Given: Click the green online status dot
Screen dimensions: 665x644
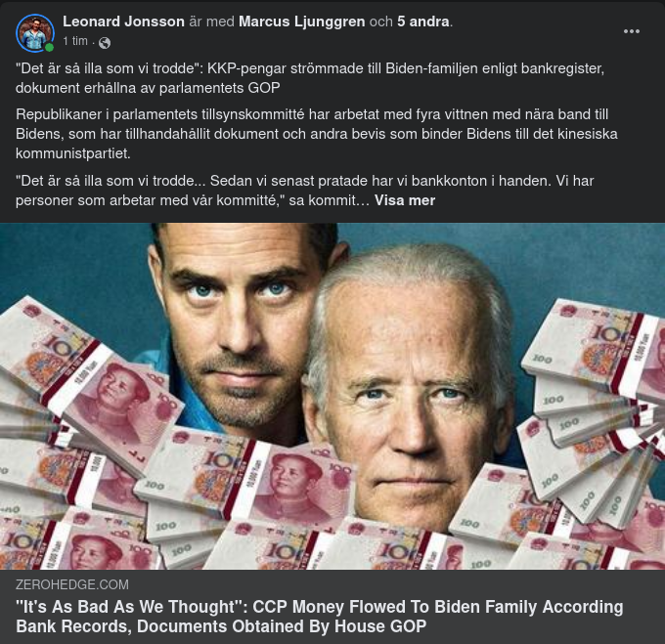Looking at the screenshot, I should (50, 48).
